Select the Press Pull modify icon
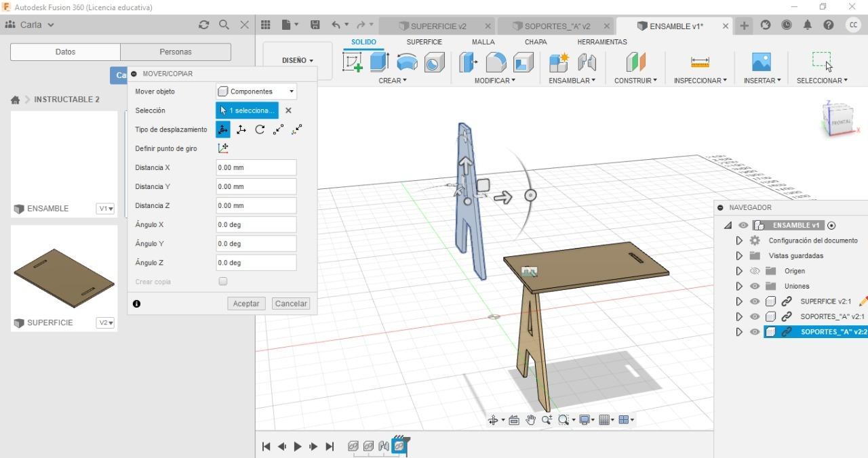This screenshot has width=868, height=458. (x=468, y=62)
